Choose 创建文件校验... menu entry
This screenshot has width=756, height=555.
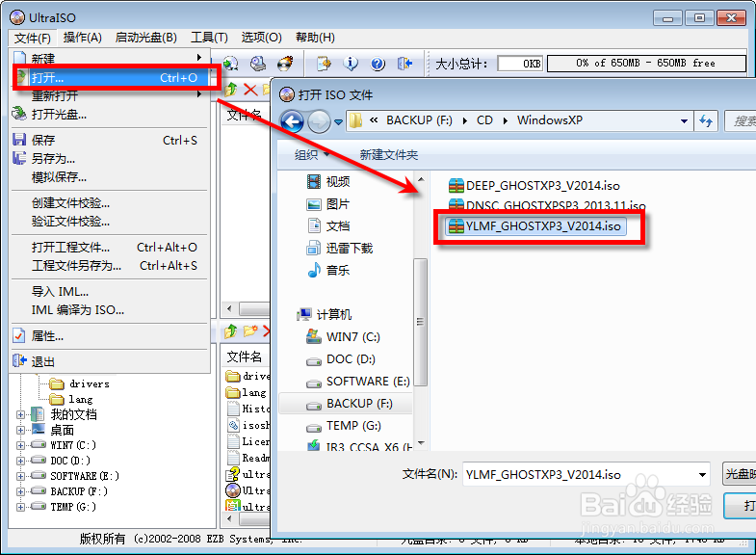point(110,203)
